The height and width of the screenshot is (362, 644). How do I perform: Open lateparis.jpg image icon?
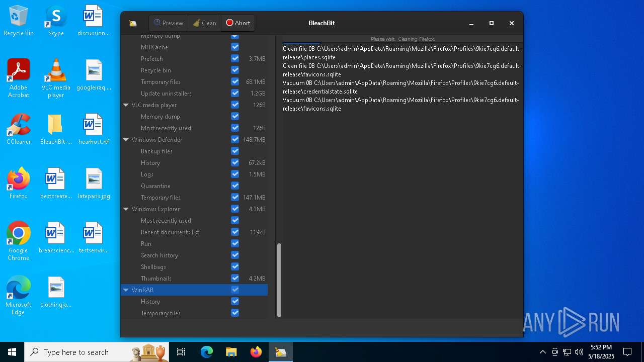pos(94,184)
